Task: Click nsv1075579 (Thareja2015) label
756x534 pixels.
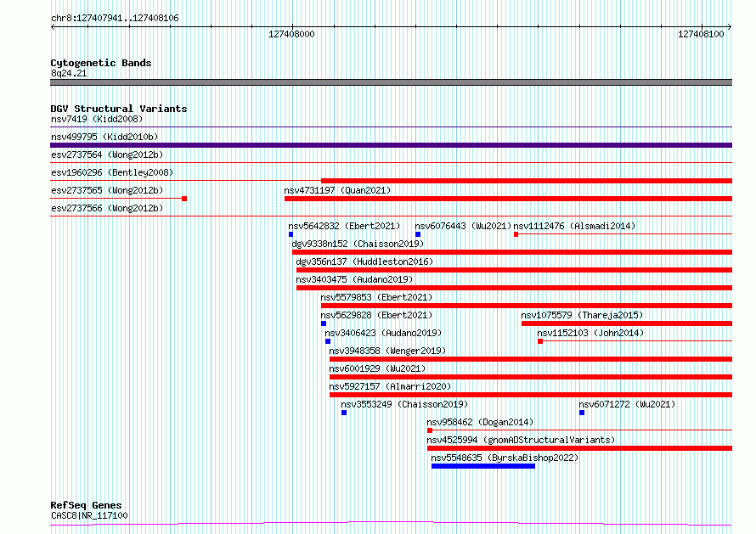Action: point(582,315)
